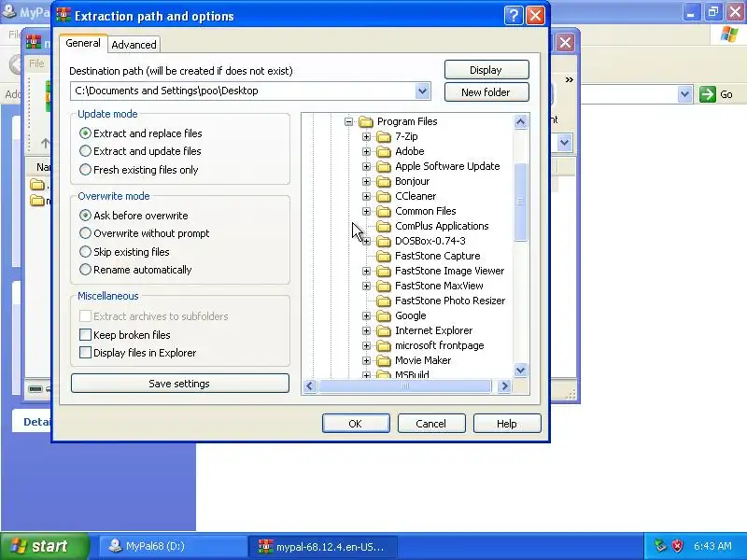Click the DOSBox-0.74-3 folder icon
Viewport: 747px width, 560px height.
[x=384, y=241]
